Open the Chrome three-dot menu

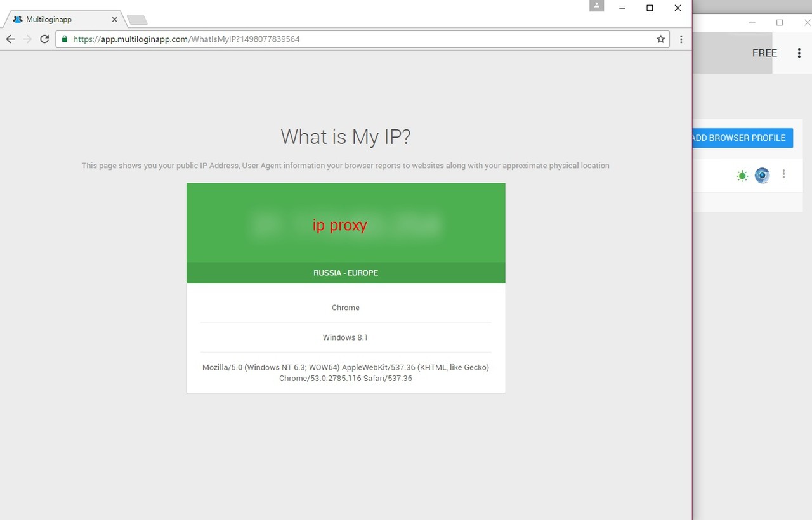[x=681, y=39]
